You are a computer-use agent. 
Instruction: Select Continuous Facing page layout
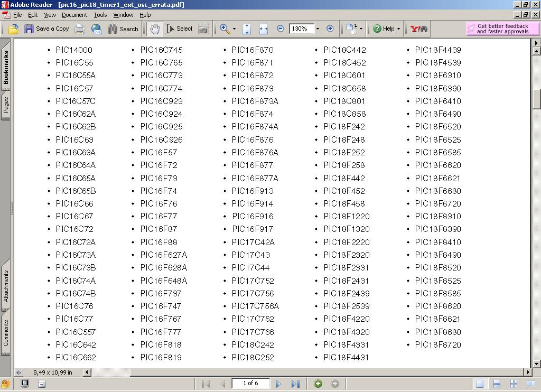514,384
